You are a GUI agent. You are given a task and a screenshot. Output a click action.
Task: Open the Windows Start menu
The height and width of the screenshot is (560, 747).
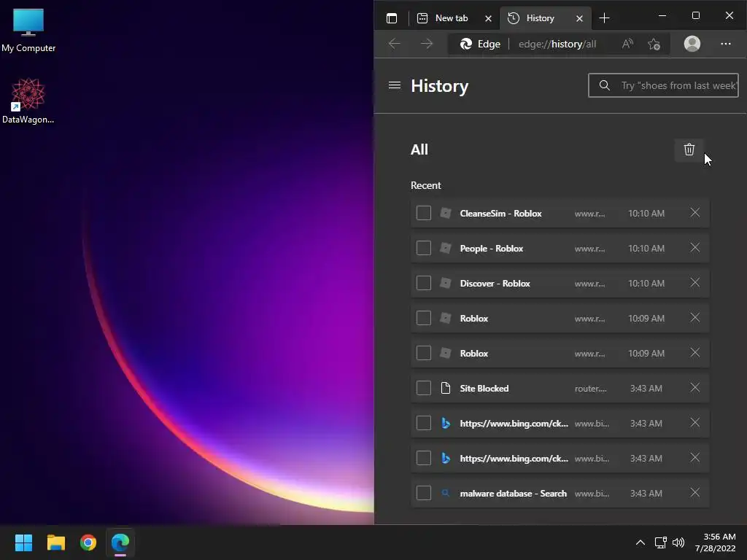23,542
